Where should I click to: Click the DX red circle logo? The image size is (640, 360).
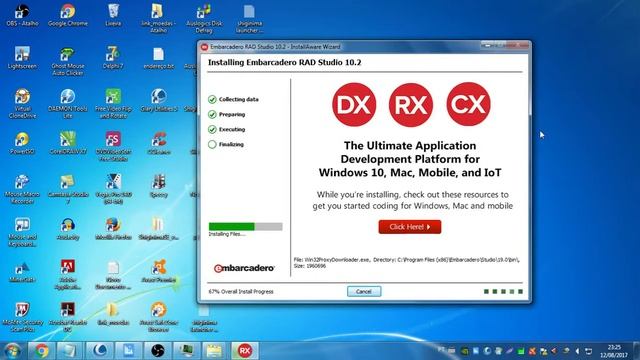pos(354,104)
